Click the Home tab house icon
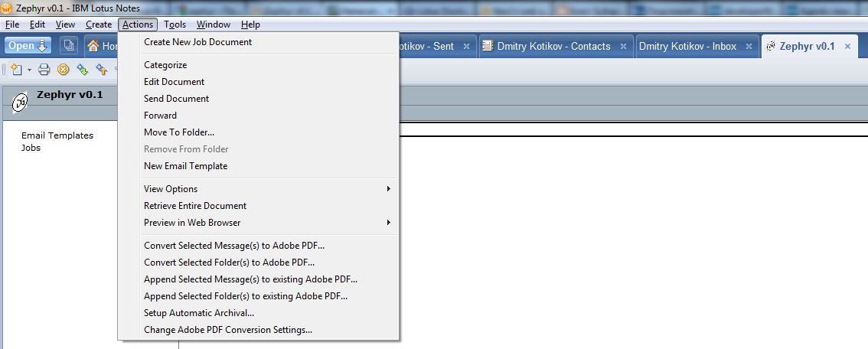 tap(93, 46)
